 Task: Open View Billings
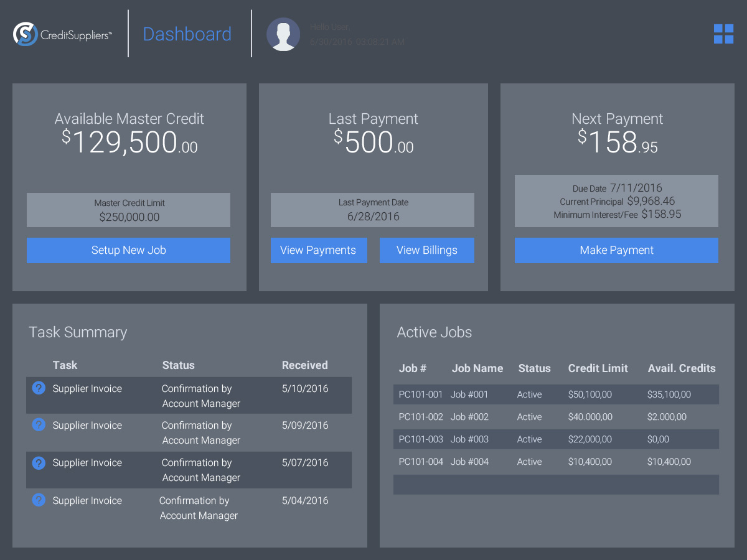click(426, 250)
